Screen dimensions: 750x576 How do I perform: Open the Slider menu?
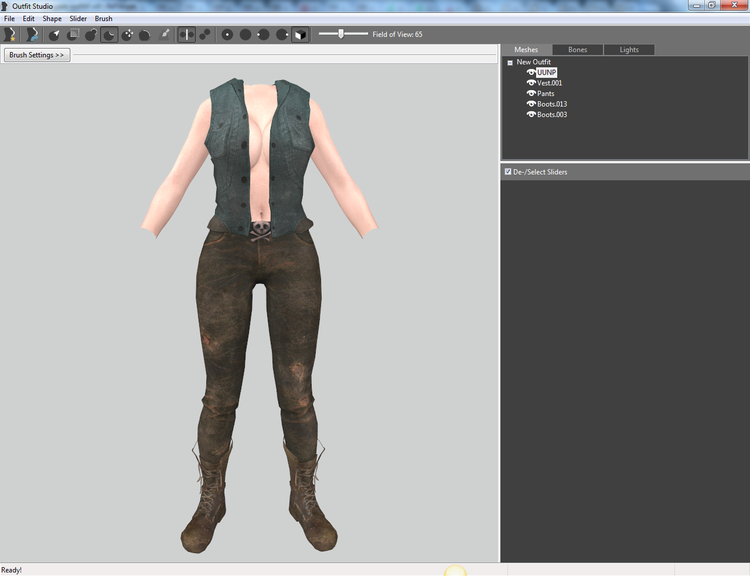click(78, 19)
